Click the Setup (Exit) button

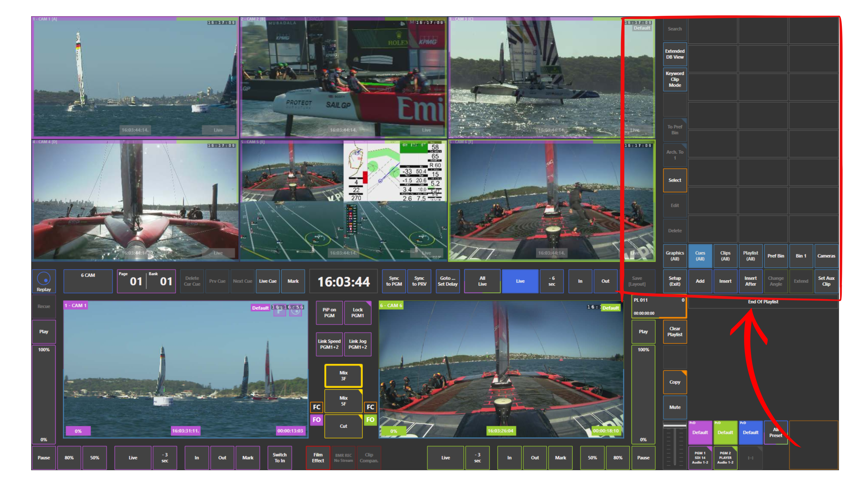(675, 281)
